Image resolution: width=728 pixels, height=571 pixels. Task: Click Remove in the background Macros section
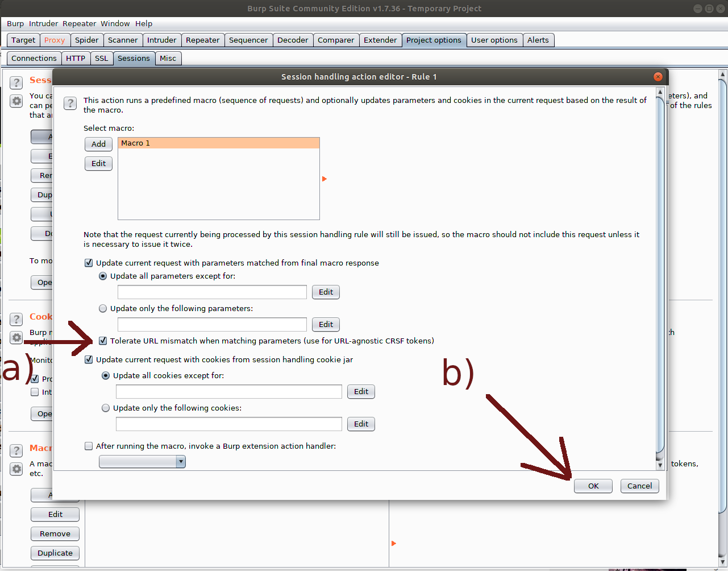(x=55, y=533)
